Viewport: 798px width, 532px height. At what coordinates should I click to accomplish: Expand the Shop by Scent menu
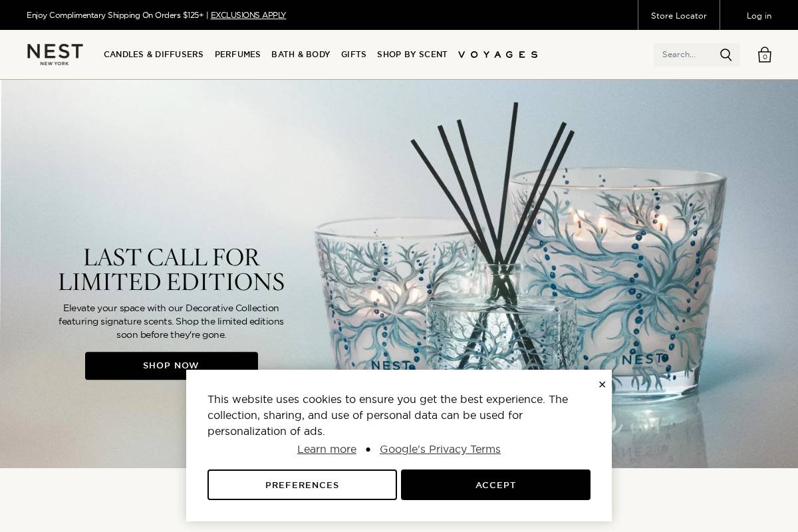pyautogui.click(x=412, y=55)
